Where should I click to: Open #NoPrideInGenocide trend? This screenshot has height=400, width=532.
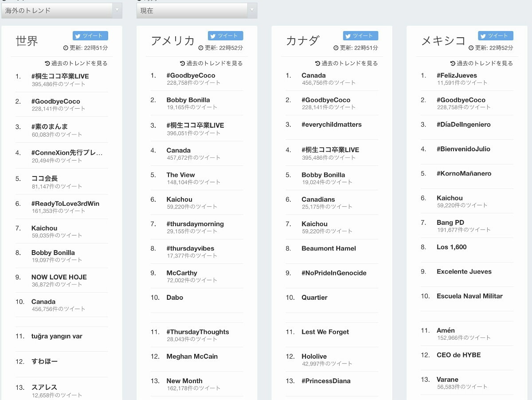click(334, 273)
